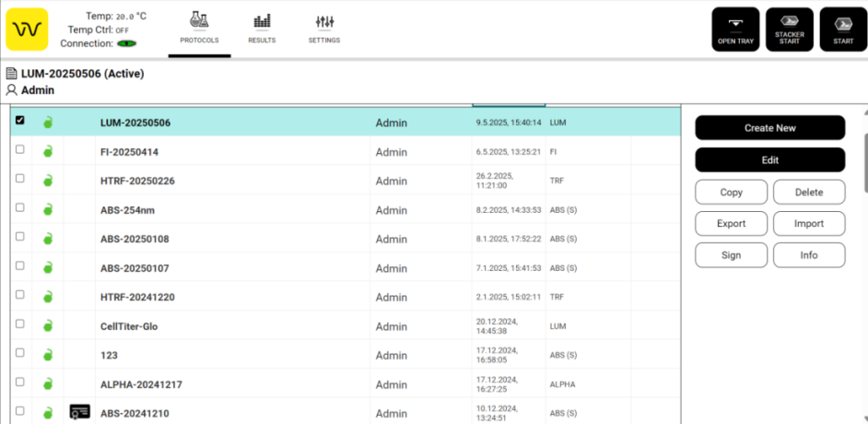Click green lock icon in HTRF-20250226 row
This screenshot has height=424, width=868.
click(x=48, y=180)
